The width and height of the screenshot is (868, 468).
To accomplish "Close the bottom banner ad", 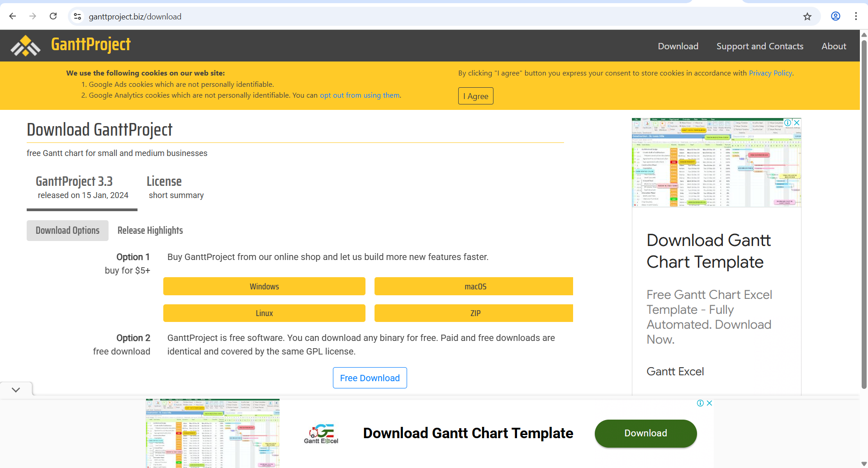I will (x=709, y=403).
